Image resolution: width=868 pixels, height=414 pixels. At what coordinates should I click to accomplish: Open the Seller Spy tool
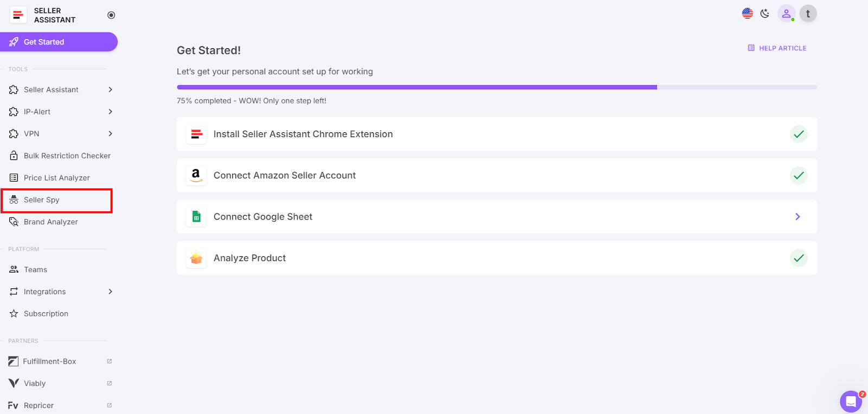(41, 200)
